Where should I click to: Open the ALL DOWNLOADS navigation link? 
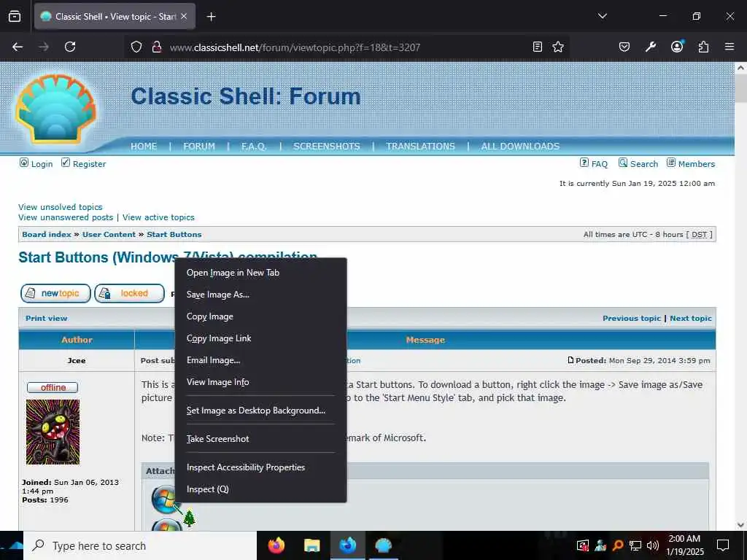point(520,146)
